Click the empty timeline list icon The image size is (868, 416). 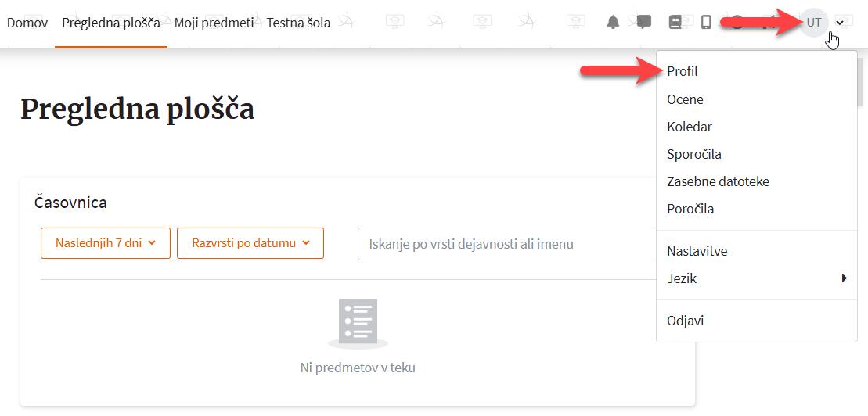(358, 323)
